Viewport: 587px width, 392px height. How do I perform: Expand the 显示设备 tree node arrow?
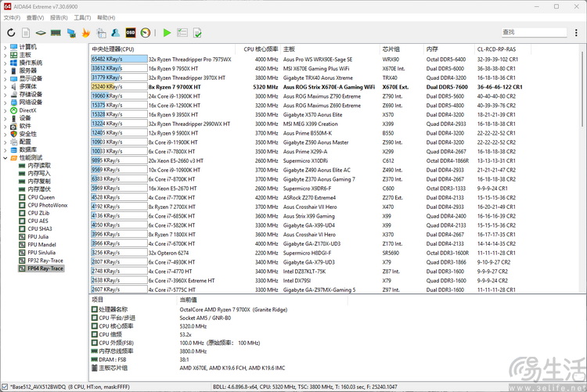pyautogui.click(x=5, y=78)
